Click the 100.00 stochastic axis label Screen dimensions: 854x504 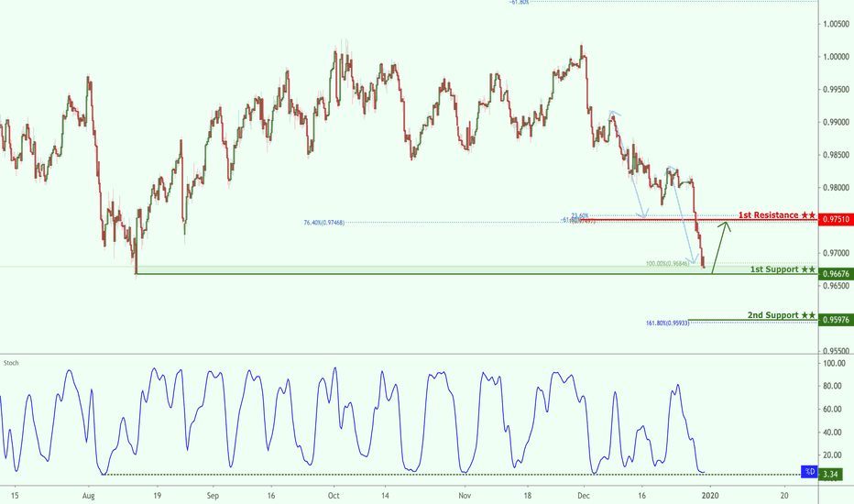click(835, 364)
